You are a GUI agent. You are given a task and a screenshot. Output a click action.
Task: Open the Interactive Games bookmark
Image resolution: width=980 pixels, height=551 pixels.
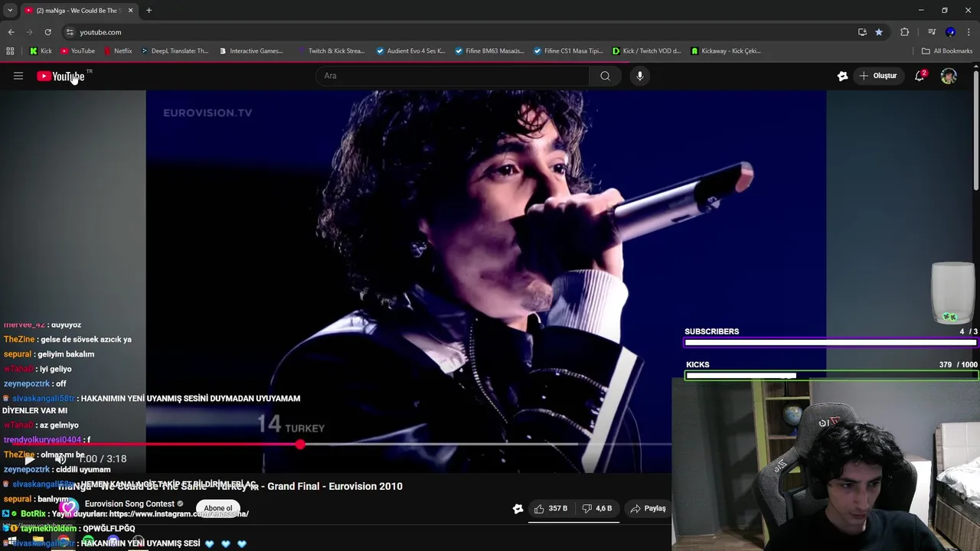[x=251, y=51]
